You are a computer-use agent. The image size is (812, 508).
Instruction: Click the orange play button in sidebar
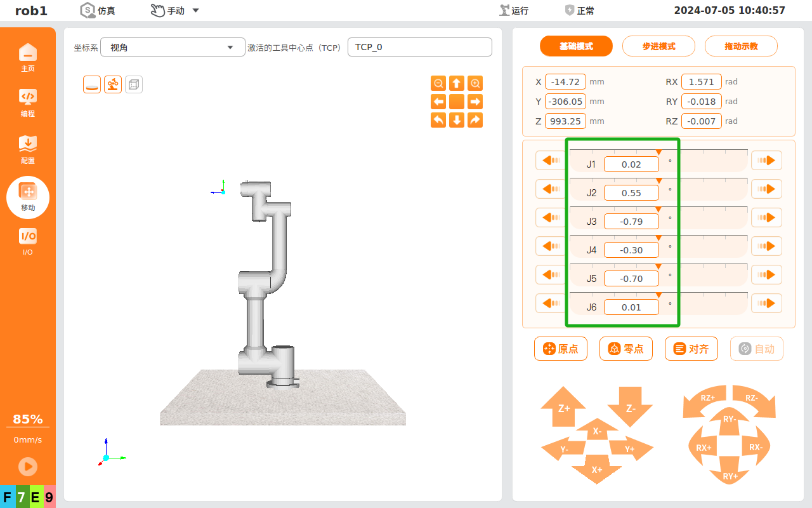coord(28,467)
